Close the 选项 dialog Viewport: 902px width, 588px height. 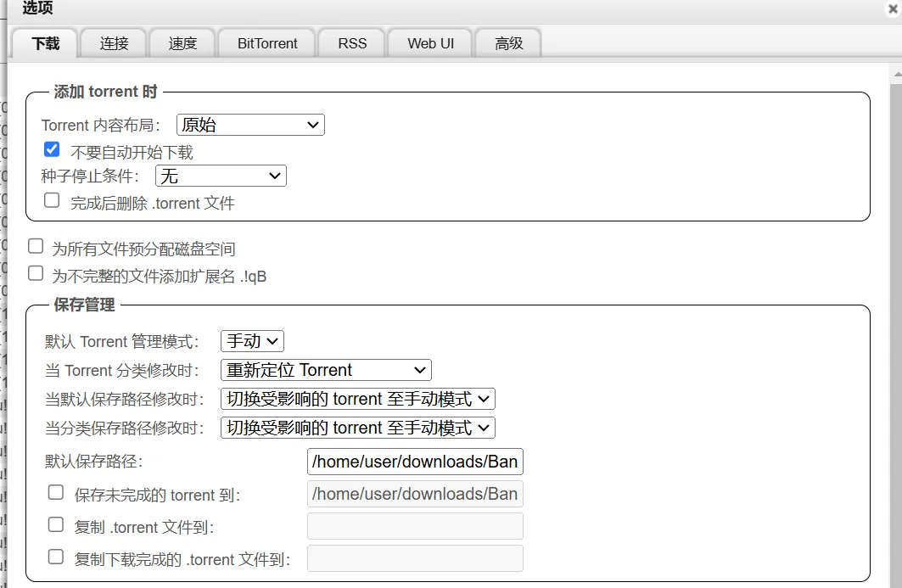[893, 8]
